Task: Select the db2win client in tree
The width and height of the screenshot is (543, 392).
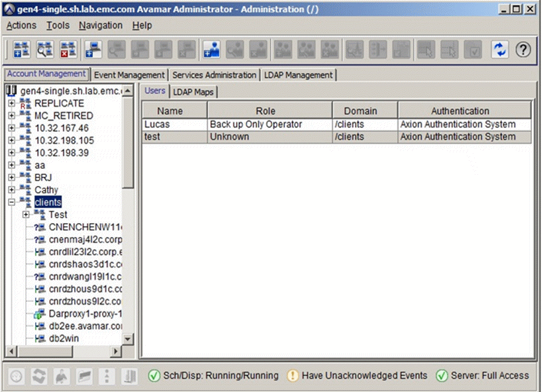Action: pyautogui.click(x=62, y=338)
